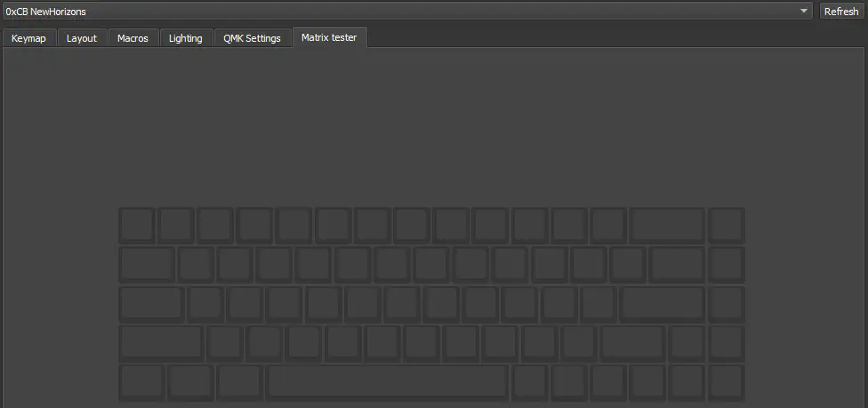Viewport: 868px width, 408px height.
Task: Open the Layout tab
Action: 82,38
